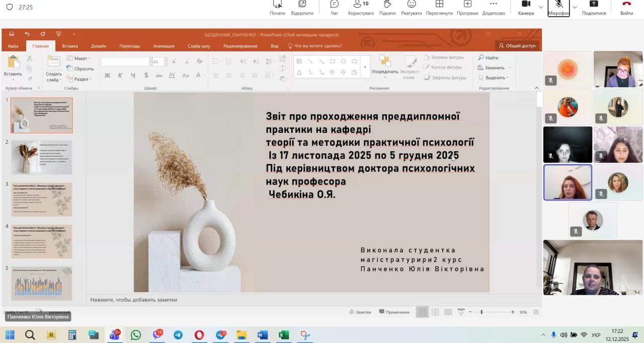Unmute with the Мікрофон toggle
Viewport: 644px width, 343px height.
[x=558, y=8]
